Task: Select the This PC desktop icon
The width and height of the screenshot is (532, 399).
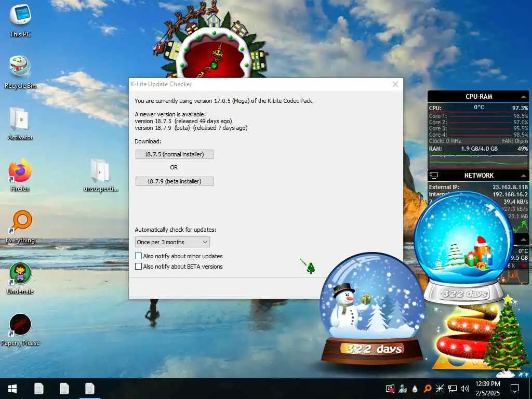Action: (20, 19)
